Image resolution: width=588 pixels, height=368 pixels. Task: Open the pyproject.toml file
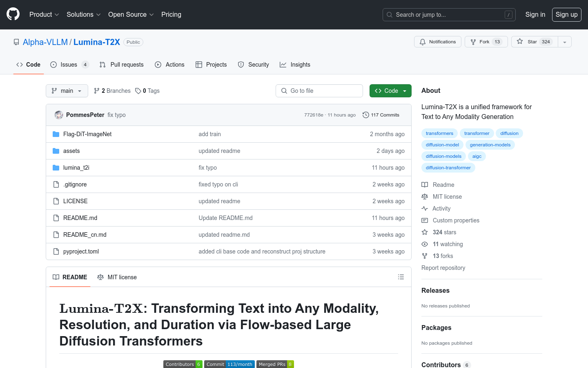pyautogui.click(x=81, y=251)
